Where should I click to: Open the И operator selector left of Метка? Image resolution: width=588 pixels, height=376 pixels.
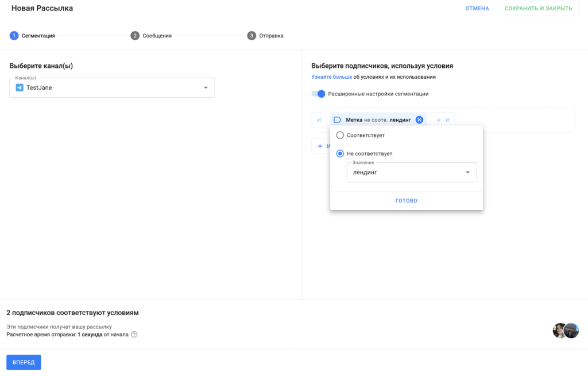pyautogui.click(x=319, y=120)
